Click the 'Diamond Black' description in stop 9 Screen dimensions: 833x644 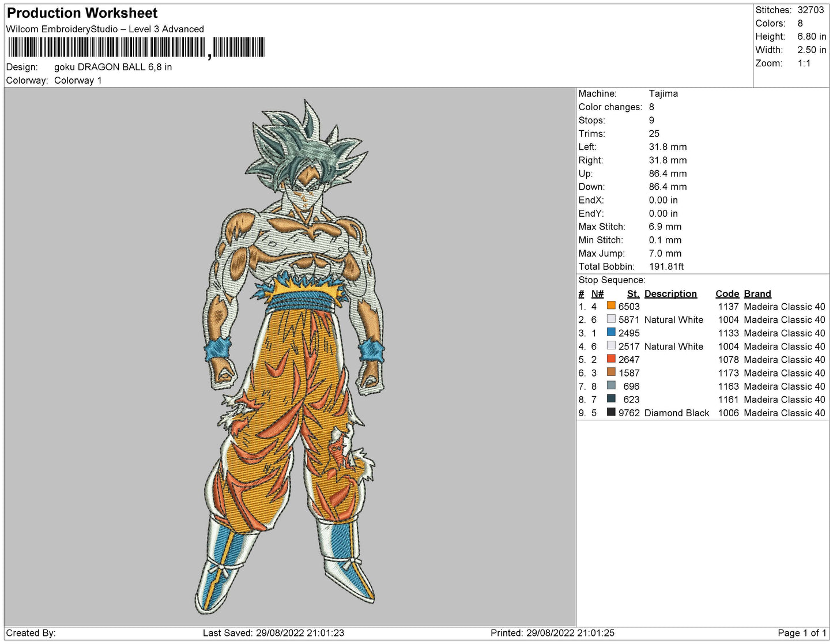pyautogui.click(x=677, y=413)
